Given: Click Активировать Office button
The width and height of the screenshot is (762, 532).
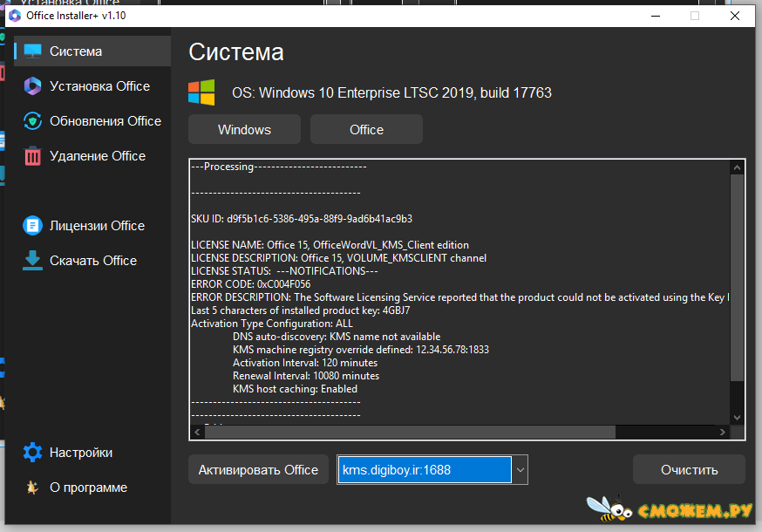Looking at the screenshot, I should 258,470.
